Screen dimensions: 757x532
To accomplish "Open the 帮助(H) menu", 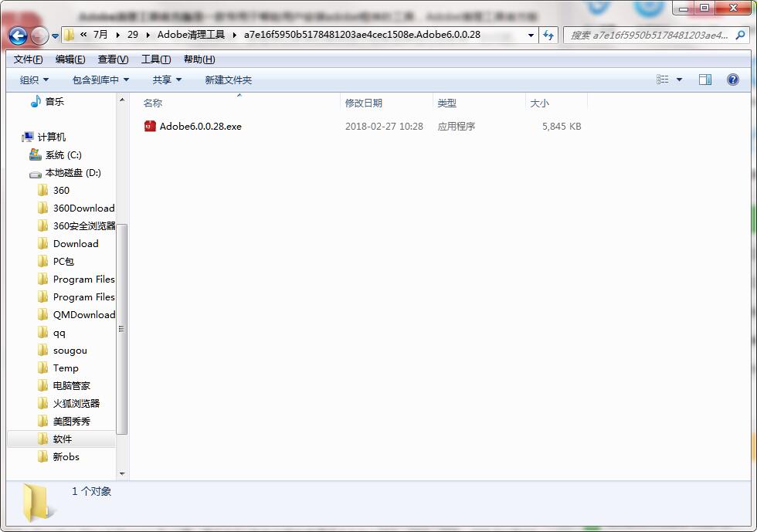I will pos(199,59).
